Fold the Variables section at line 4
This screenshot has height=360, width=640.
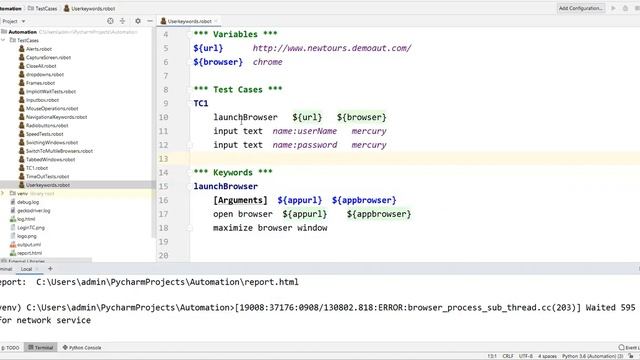189,34
